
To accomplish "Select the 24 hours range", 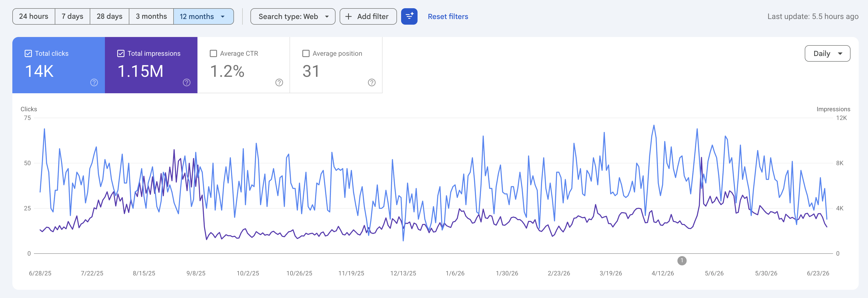I will click(x=34, y=16).
